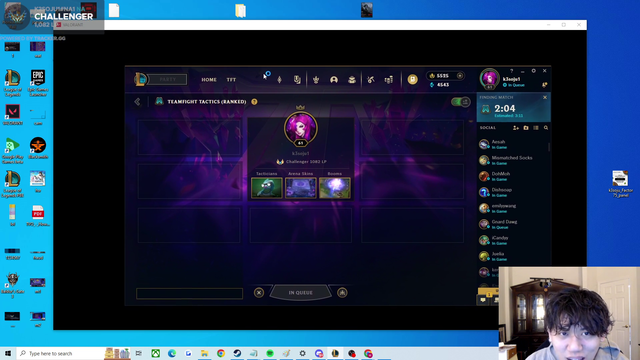The image size is (640, 360).
Task: Leave queue with the round X button
Action: (259, 293)
